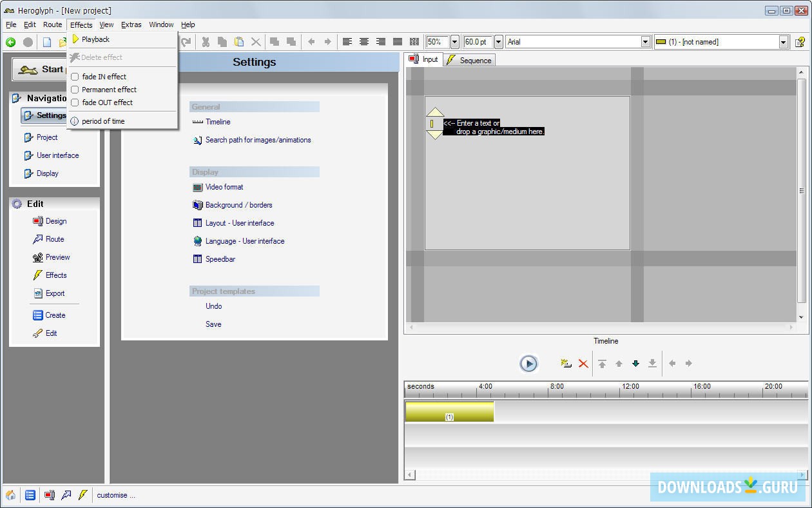Click the green move-down arrow in timeline toolbar
The height and width of the screenshot is (508, 812).
pos(635,364)
